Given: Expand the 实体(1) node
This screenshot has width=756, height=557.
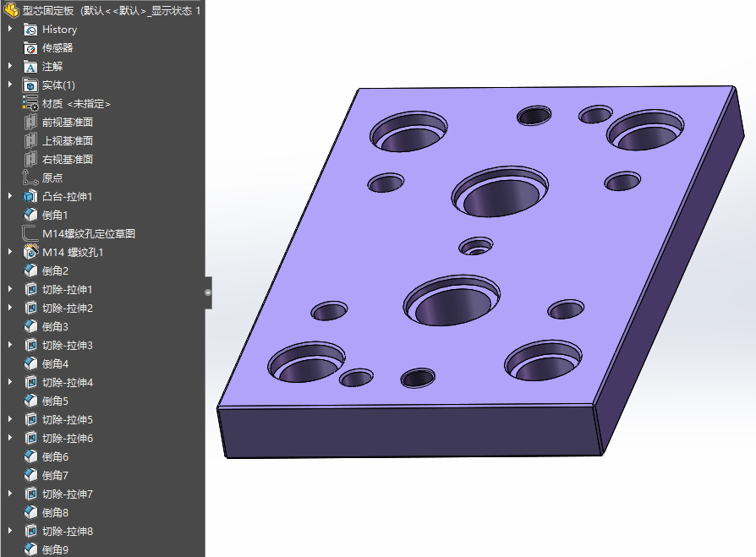Looking at the screenshot, I should point(9,85).
